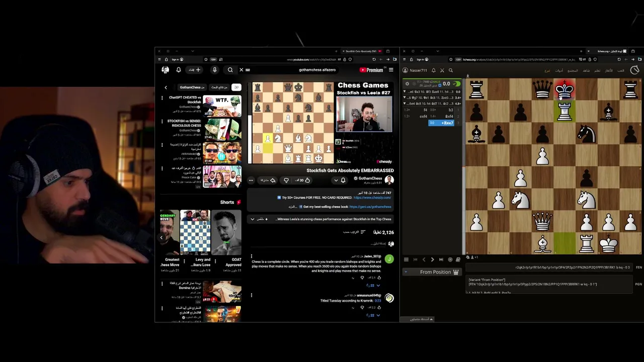
Task: Click the YouTube notifications bell icon
Action: coord(178,70)
